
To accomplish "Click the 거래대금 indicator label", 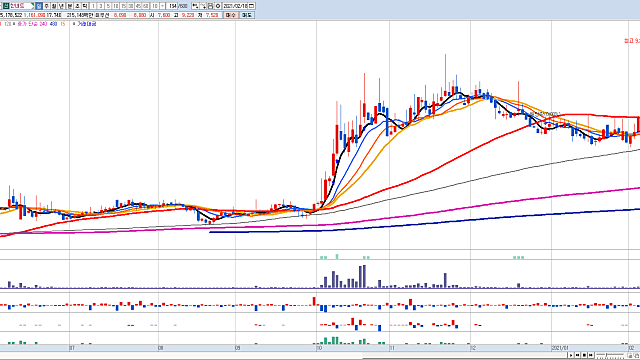I will [87, 24].
